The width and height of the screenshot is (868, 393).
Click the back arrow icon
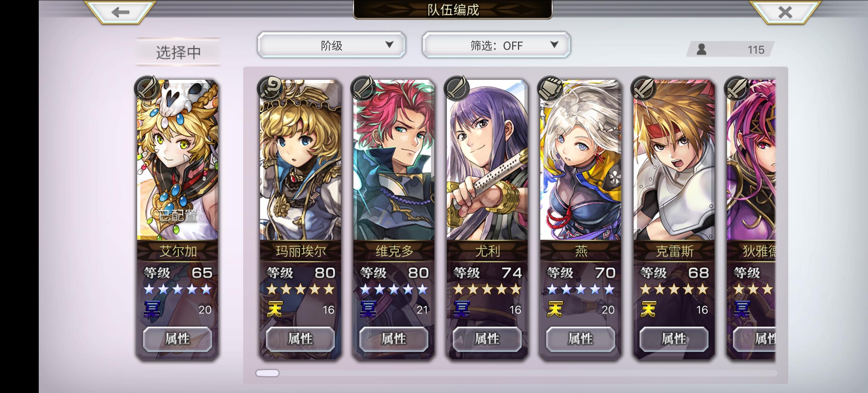(x=120, y=13)
